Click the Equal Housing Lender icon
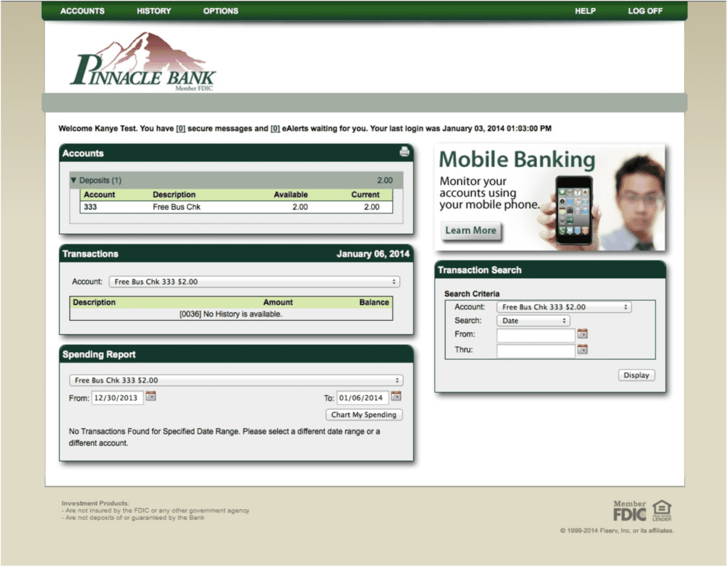This screenshot has height=569, width=728. [x=662, y=509]
